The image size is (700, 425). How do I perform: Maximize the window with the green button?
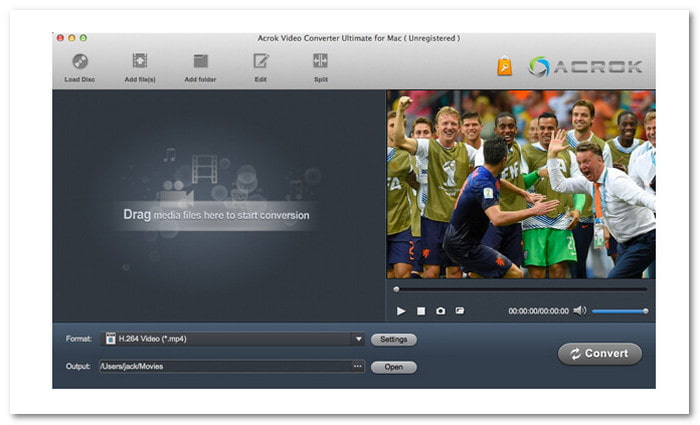click(83, 38)
